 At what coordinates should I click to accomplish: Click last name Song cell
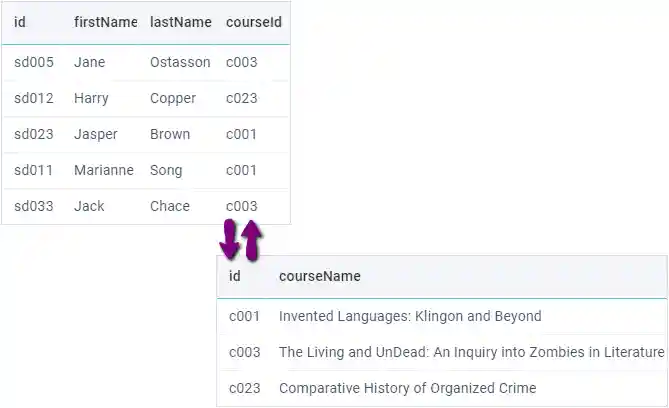click(x=166, y=170)
